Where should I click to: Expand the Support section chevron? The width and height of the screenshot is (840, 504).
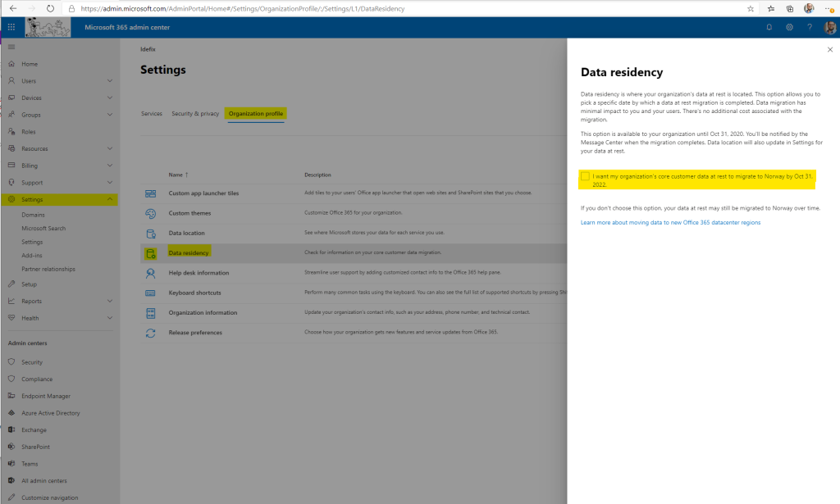tap(110, 183)
